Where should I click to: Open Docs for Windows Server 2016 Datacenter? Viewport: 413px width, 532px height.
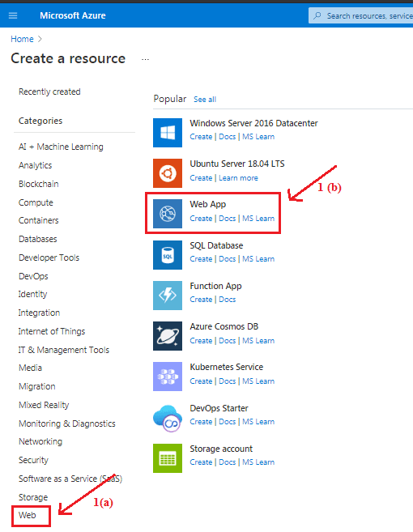click(x=227, y=137)
